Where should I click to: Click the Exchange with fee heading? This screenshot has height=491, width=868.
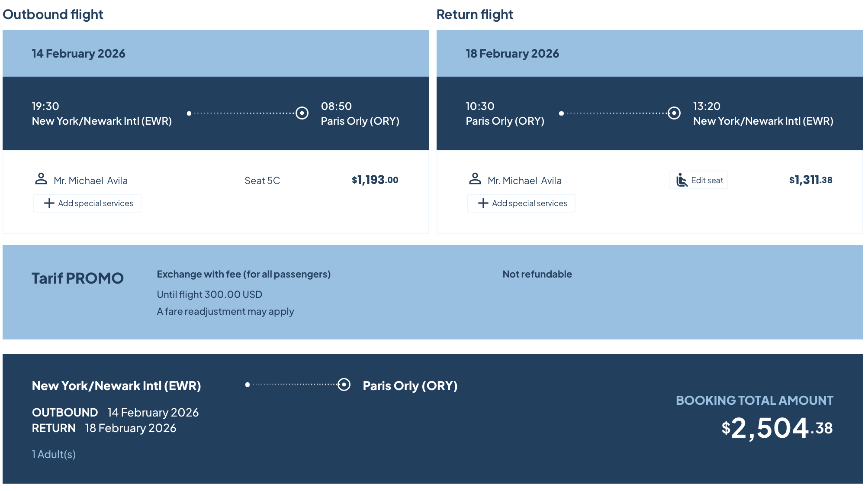coord(244,274)
